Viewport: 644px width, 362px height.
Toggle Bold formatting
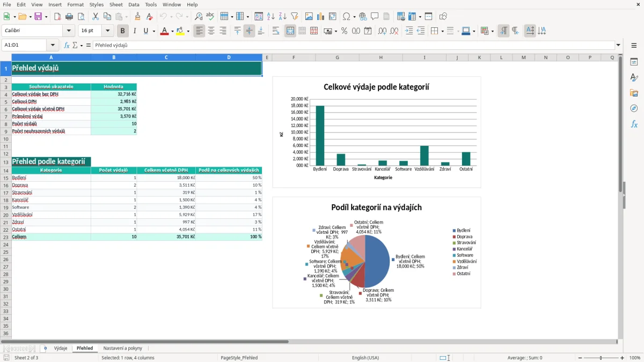(x=123, y=31)
